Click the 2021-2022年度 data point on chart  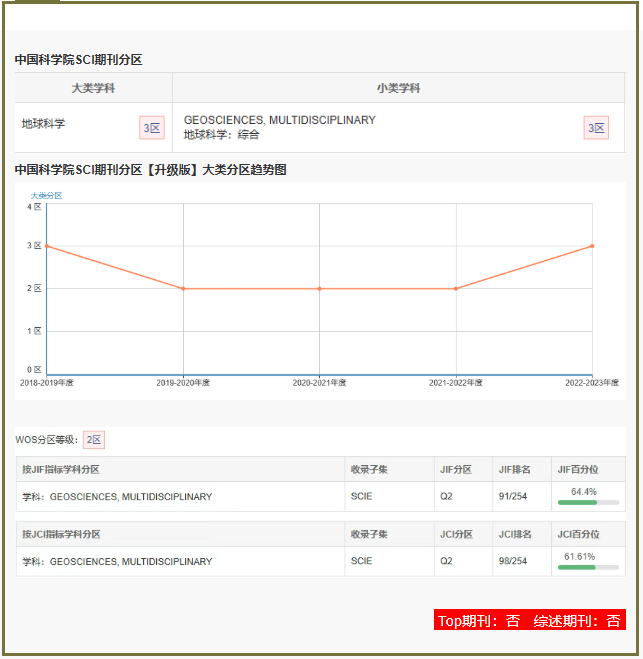pos(456,289)
